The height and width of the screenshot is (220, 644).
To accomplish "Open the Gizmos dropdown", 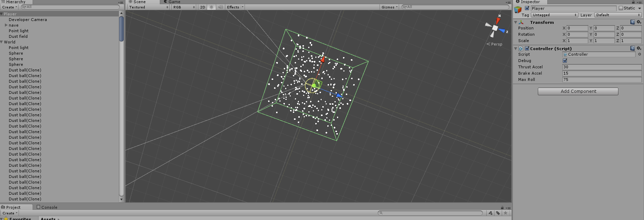I will [x=390, y=7].
